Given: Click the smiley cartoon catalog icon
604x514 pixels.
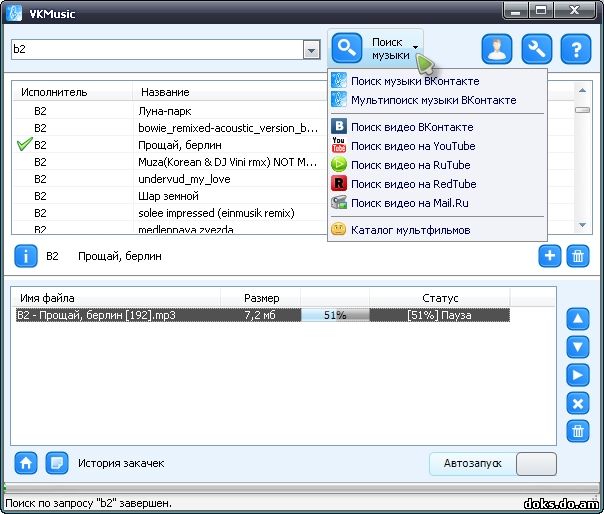Looking at the screenshot, I should click(x=339, y=230).
